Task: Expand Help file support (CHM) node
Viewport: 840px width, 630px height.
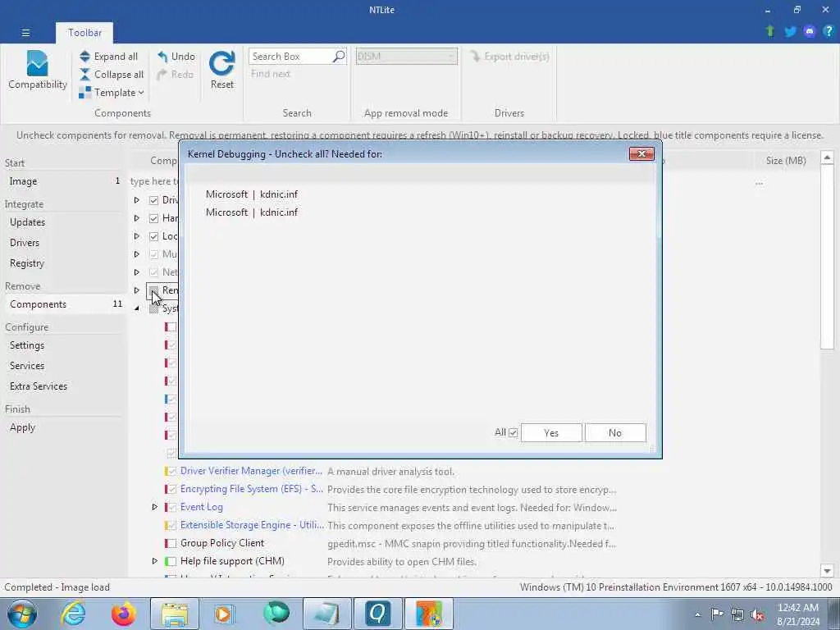Action: coord(155,561)
